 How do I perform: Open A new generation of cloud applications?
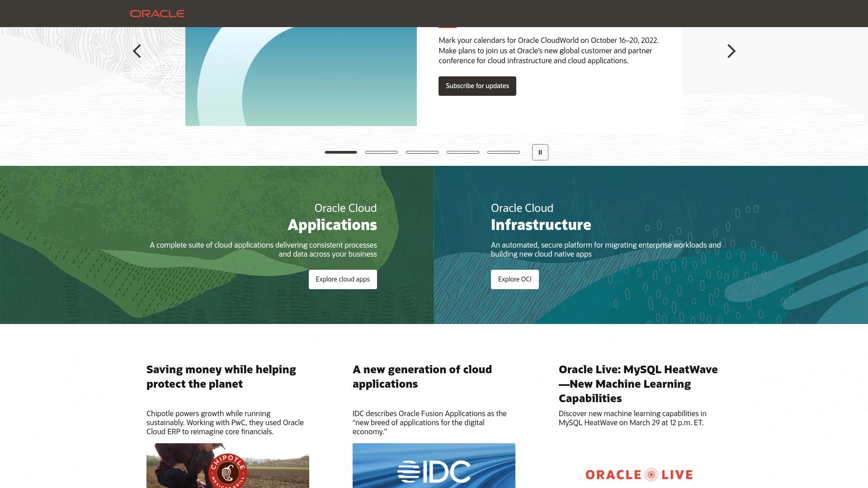[422, 376]
